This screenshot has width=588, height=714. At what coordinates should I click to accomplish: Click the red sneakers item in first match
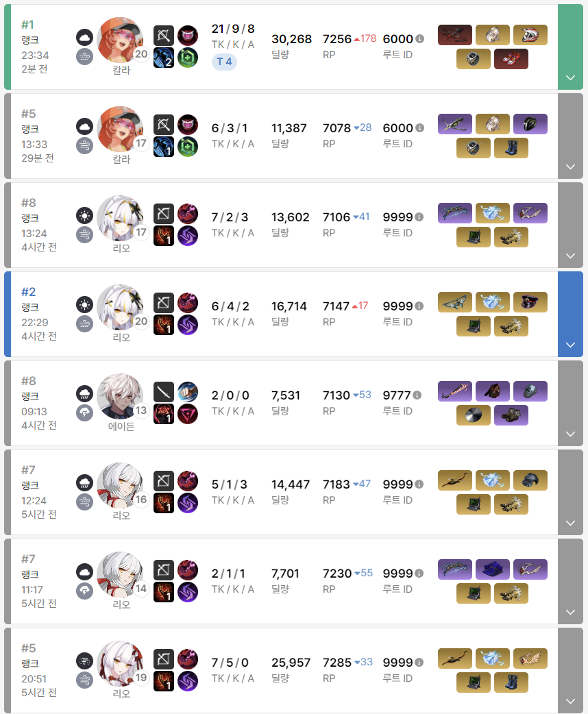[x=511, y=59]
